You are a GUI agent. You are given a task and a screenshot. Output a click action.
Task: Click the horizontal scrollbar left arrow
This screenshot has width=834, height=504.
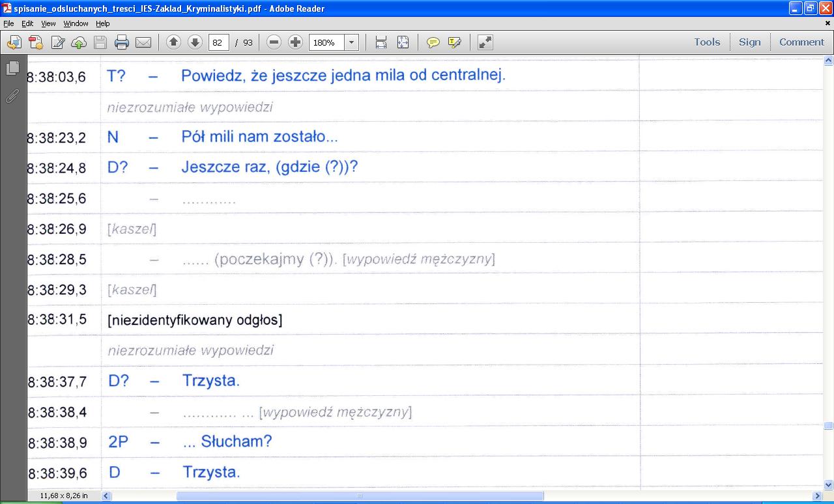106,496
